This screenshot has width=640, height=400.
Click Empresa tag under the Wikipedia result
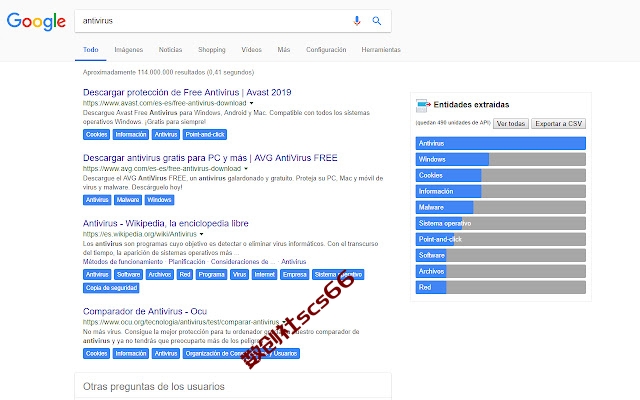click(294, 275)
